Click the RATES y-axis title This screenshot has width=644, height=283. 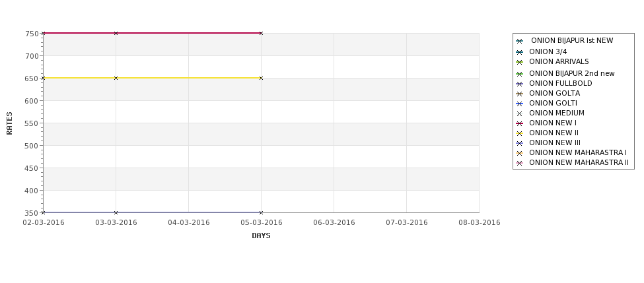[9, 123]
